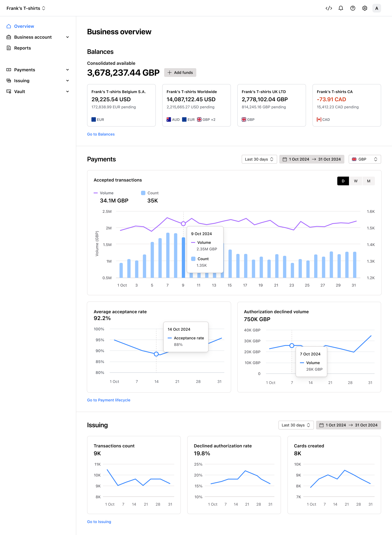The image size is (392, 535).
Task: Open Payments date range 1 Oct–31 Oct
Action: [312, 159]
